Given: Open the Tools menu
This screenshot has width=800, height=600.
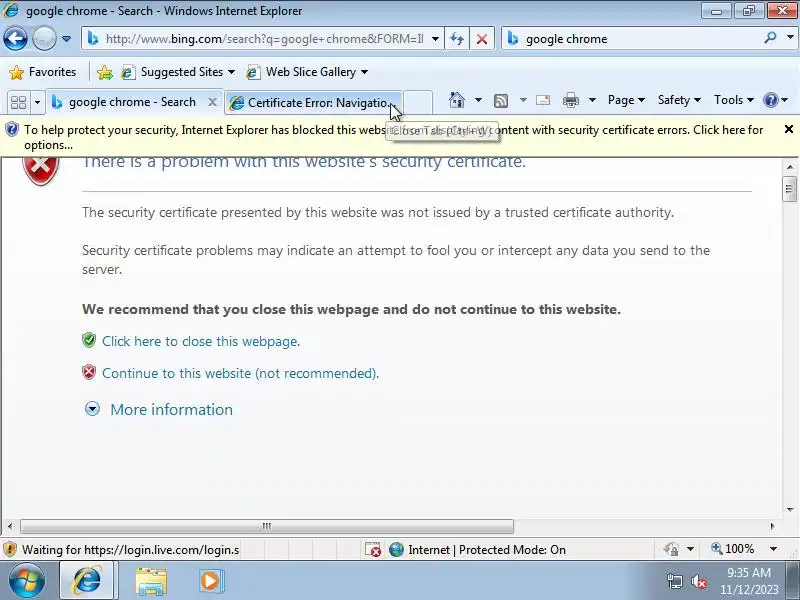Looking at the screenshot, I should click(734, 100).
